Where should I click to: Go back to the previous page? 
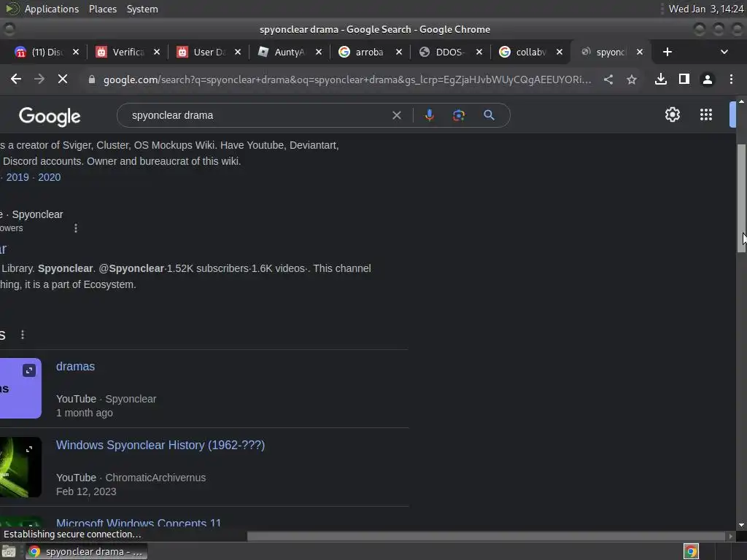pos(16,79)
